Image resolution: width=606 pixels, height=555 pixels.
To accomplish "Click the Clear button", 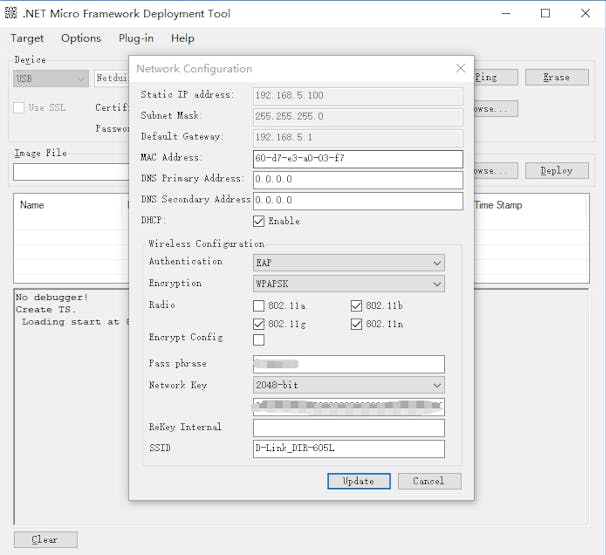I will [46, 540].
